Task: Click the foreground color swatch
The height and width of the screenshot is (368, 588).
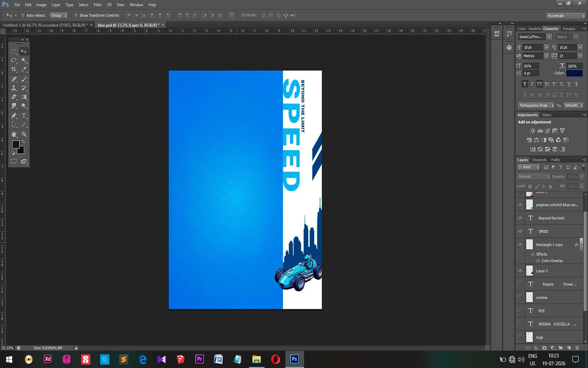Action: click(15, 145)
